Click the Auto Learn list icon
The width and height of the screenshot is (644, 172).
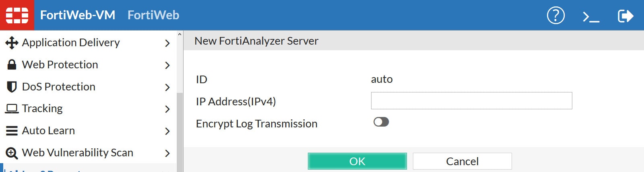pyautogui.click(x=12, y=131)
